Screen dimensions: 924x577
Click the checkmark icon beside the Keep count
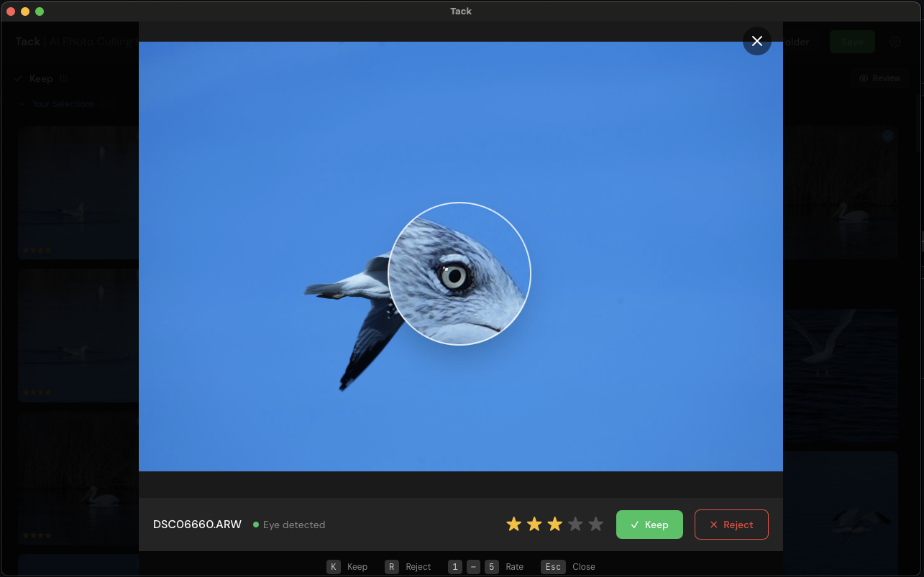[18, 78]
